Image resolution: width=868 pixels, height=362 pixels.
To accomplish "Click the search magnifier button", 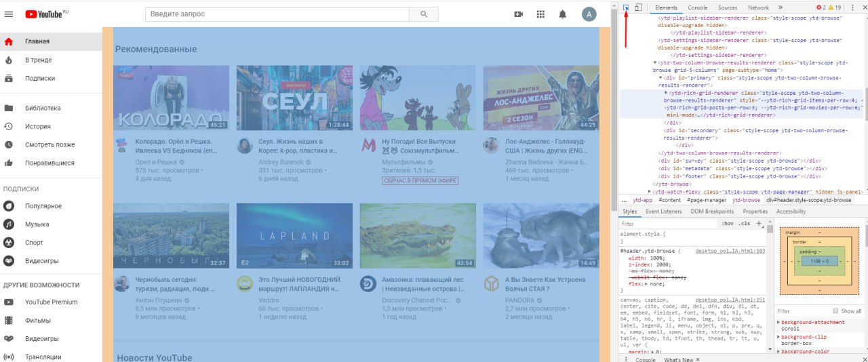I will [x=424, y=14].
